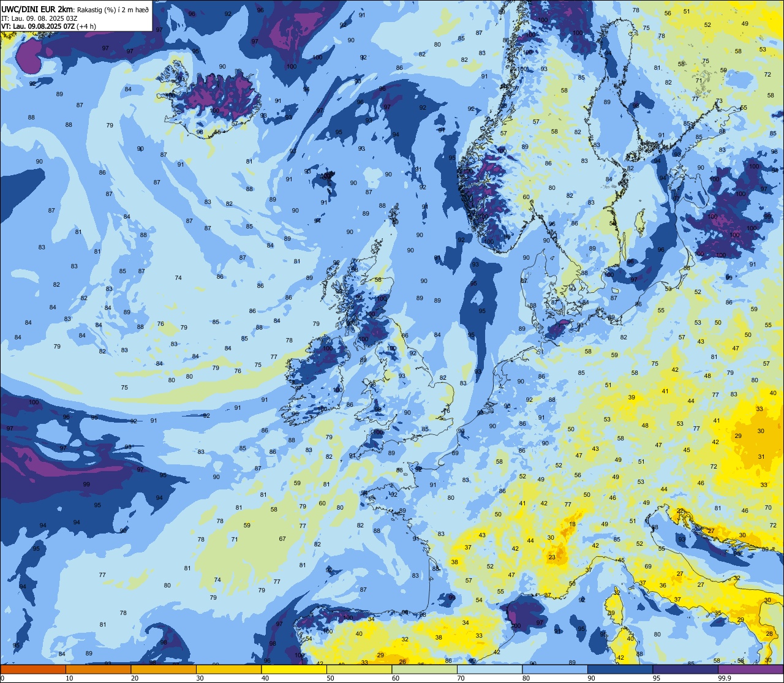Click the humidity value '18' on the map
This screenshot has width=784, height=683.
click(x=572, y=524)
